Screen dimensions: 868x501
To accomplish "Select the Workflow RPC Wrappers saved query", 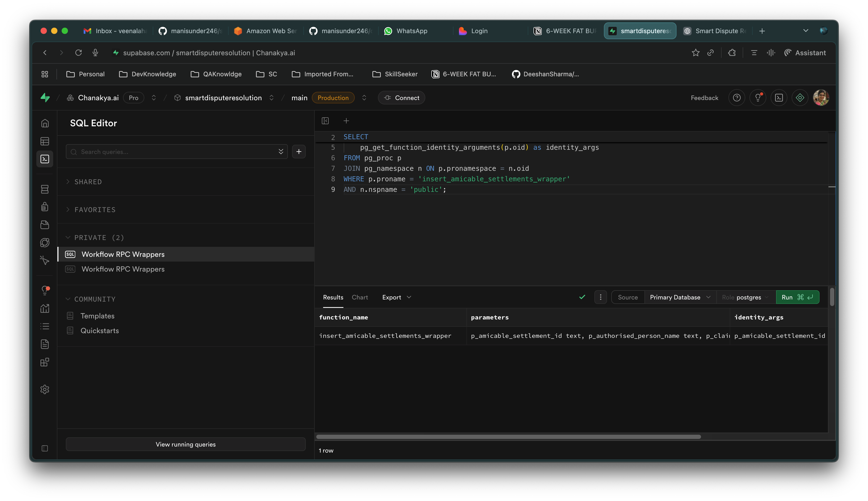I will (123, 254).
